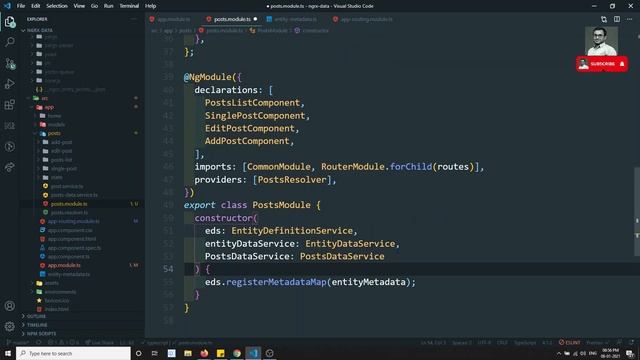Open the Selection menu

pyautogui.click(x=57, y=6)
